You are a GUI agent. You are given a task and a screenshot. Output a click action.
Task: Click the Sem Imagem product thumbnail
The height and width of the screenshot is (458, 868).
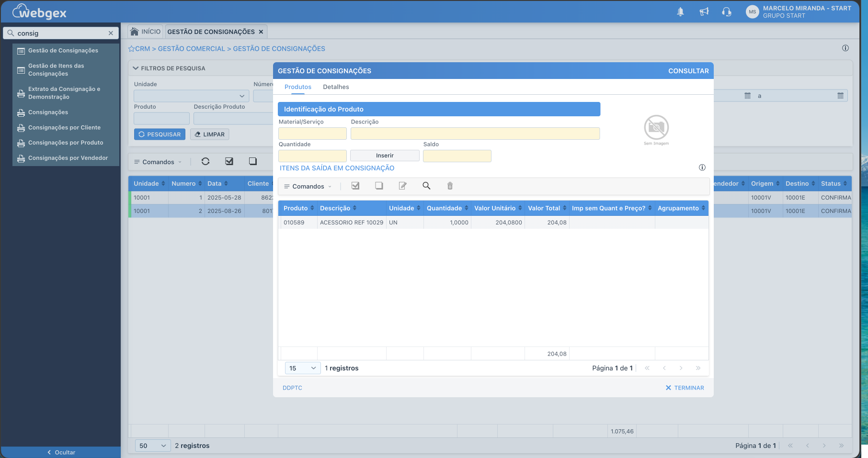pos(656,130)
